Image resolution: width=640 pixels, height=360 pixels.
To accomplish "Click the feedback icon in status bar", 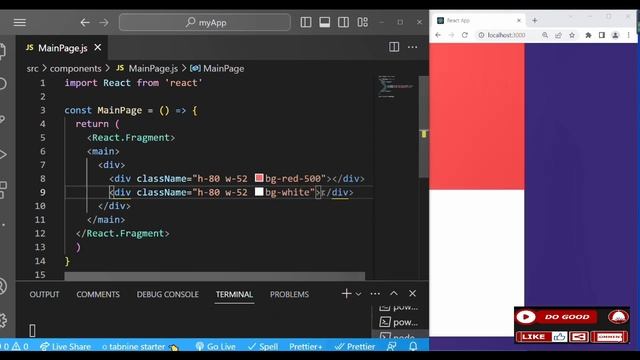I will click(x=391, y=347).
